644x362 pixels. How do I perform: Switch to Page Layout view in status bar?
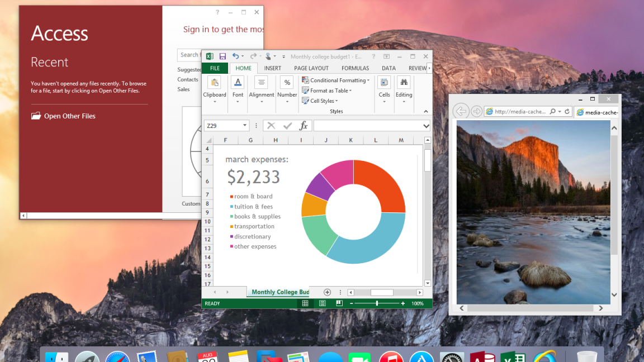(323, 303)
